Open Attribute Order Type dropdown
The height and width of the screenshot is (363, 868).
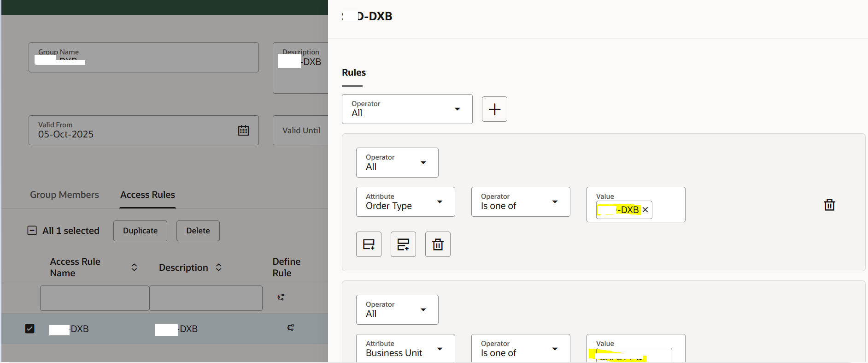[405, 202]
